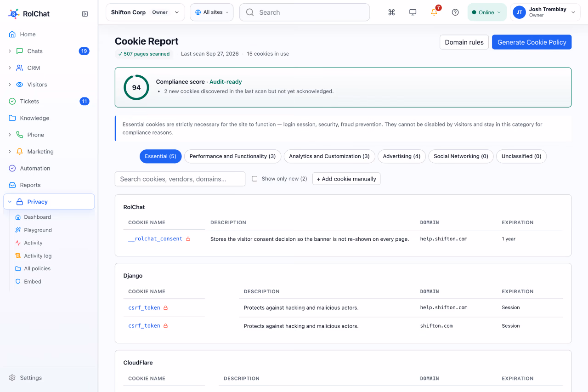Screen dimensions: 588x392
Task: Focus the Search cookies, vendors, domains field
Action: [180, 179]
